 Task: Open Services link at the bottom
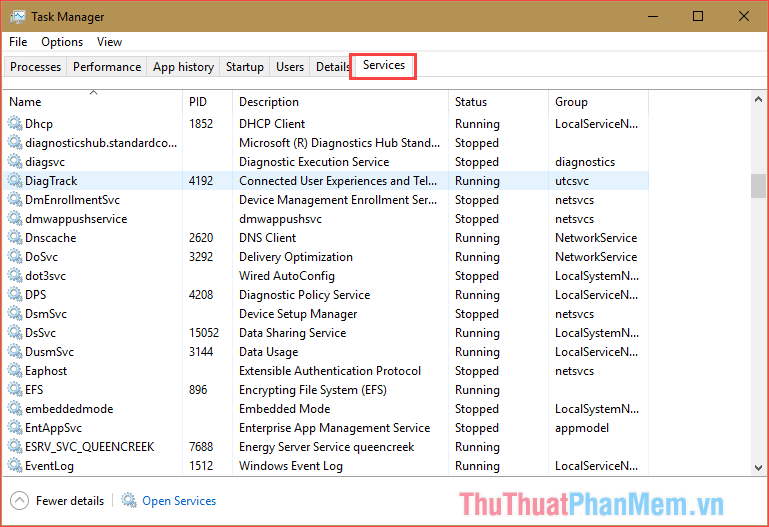tap(179, 501)
